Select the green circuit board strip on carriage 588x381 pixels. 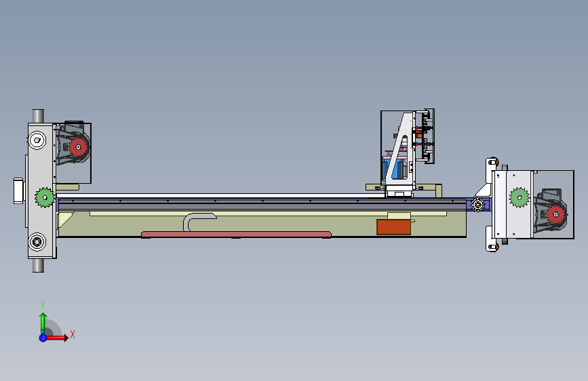click(433, 136)
